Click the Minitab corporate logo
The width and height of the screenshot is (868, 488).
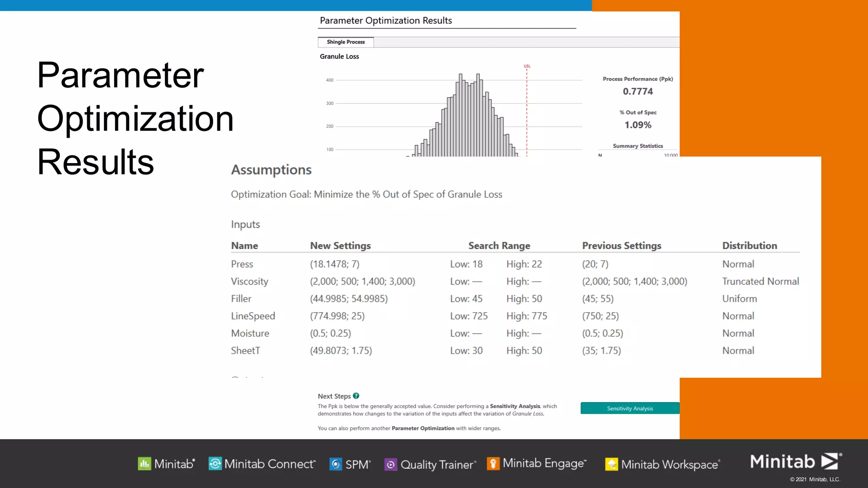[796, 461]
